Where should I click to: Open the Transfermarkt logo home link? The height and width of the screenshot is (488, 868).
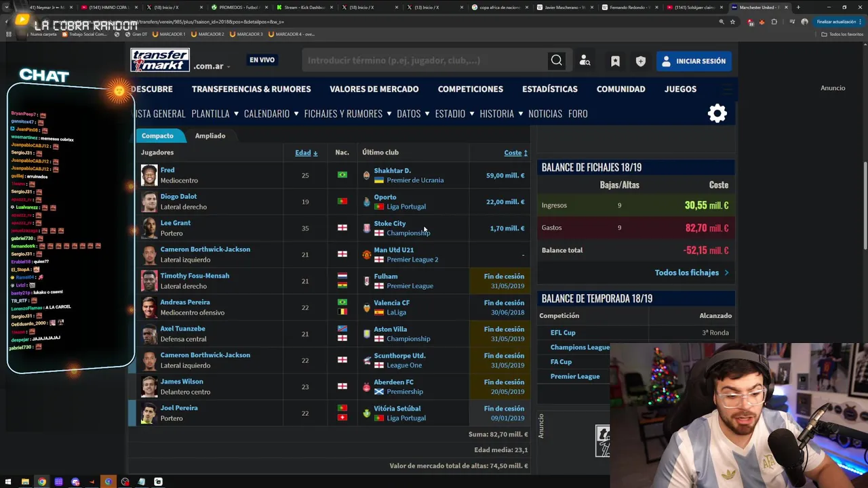tap(160, 60)
